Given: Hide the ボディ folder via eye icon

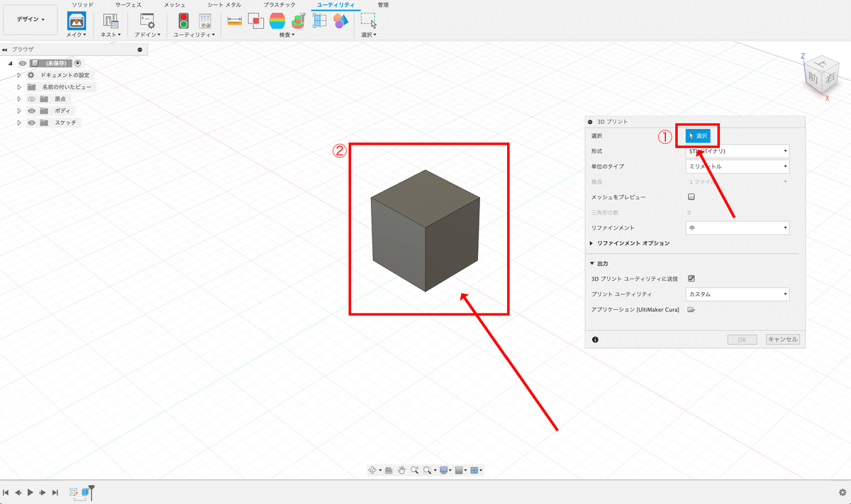Looking at the screenshot, I should tap(31, 111).
